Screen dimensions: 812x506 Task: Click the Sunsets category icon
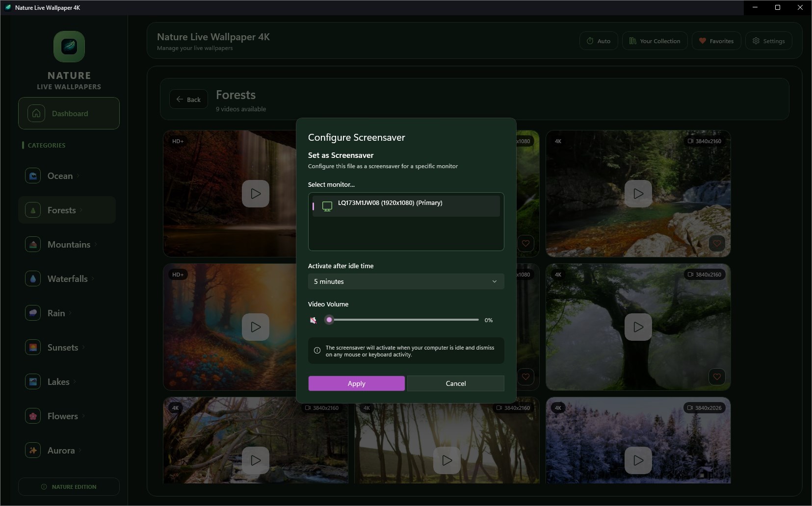(33, 348)
